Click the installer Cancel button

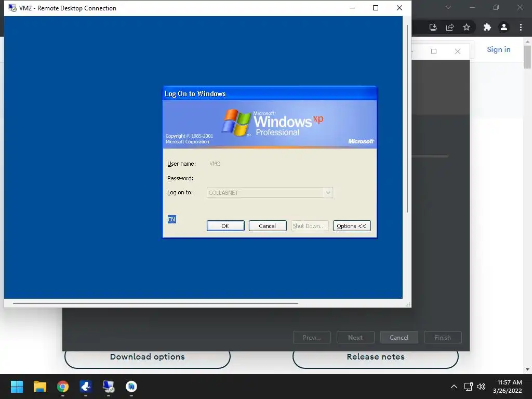399,338
